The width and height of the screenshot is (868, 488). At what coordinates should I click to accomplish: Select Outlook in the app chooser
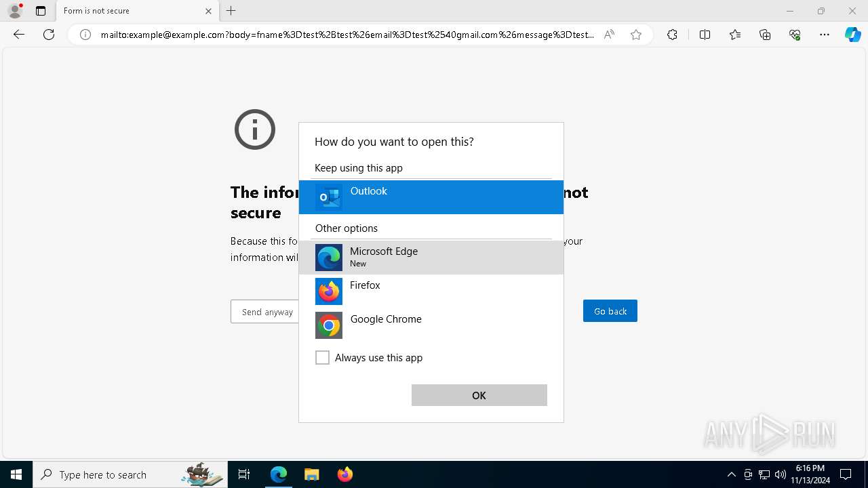[x=431, y=197]
